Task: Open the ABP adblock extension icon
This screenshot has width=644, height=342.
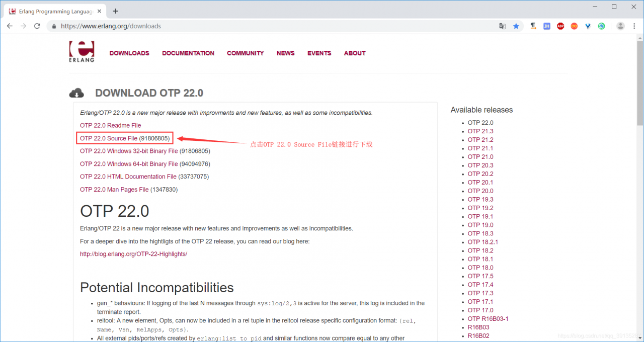Action: tap(560, 26)
